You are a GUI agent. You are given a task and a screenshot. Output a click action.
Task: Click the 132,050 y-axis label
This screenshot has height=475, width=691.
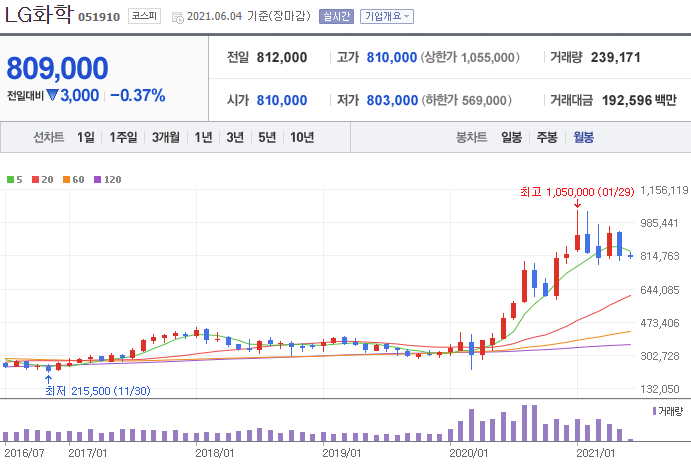(660, 389)
